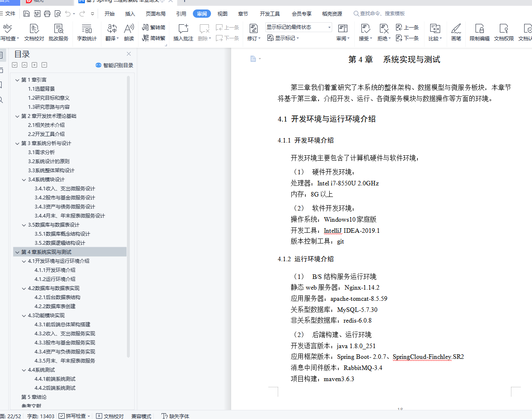Open the 会员专享 tab
Viewport: 532px width, 419px height.
[x=302, y=14]
